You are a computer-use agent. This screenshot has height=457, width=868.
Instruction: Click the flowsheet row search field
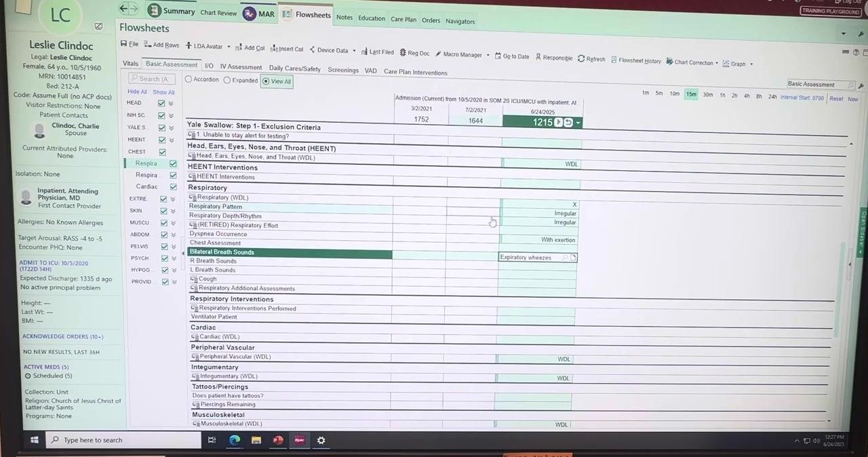tap(153, 79)
